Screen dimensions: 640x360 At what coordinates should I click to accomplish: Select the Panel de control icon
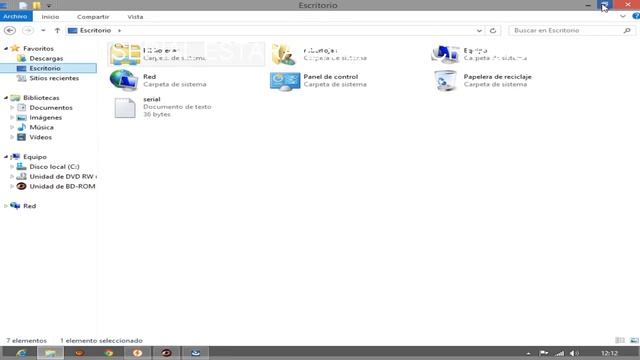(x=285, y=80)
